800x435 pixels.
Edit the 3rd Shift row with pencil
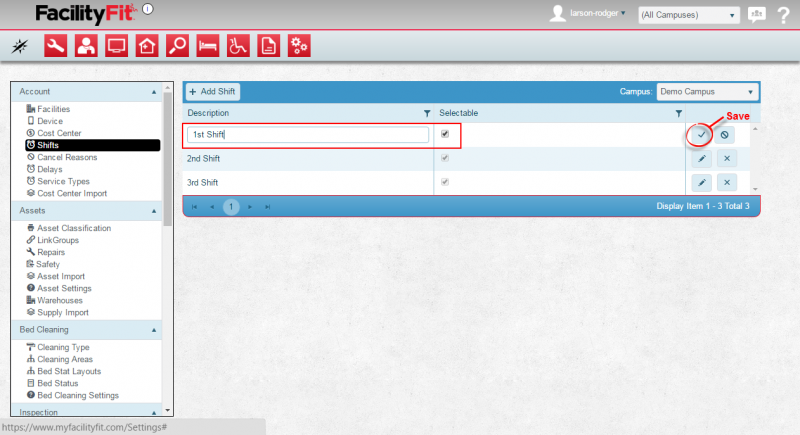coord(702,183)
